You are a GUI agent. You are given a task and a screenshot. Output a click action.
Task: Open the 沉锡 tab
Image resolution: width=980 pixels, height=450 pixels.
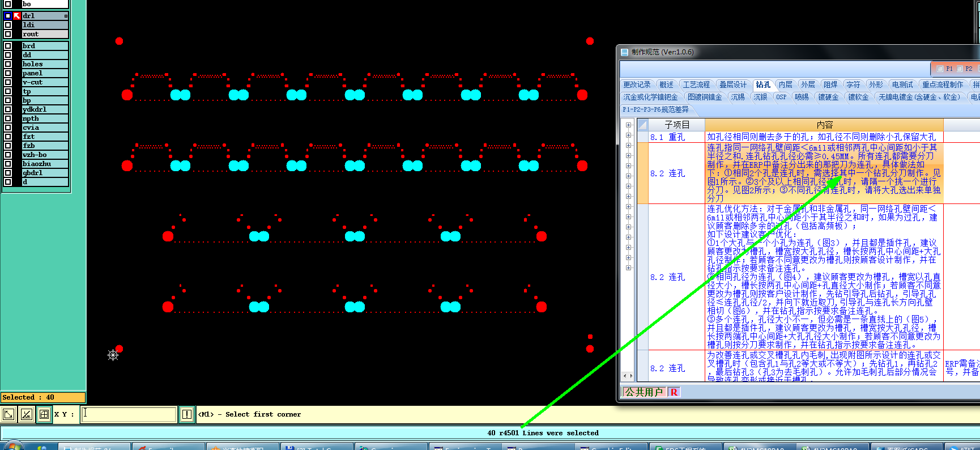point(738,97)
